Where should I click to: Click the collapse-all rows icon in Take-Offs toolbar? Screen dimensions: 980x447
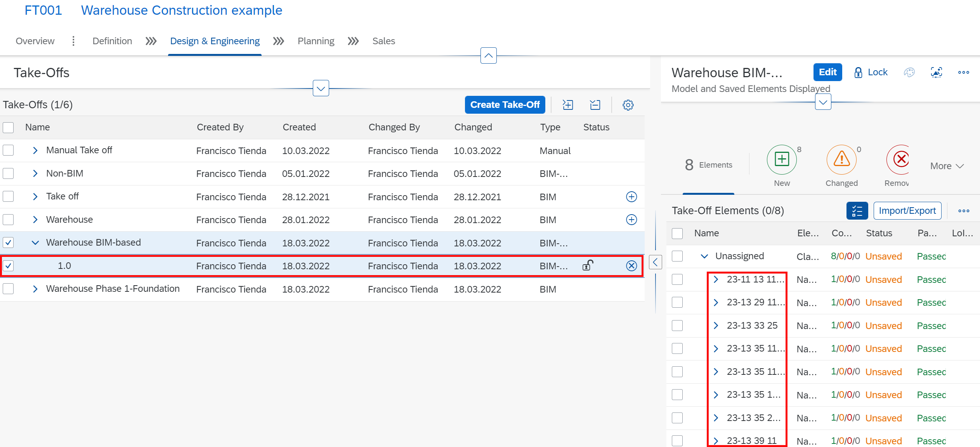pyautogui.click(x=595, y=105)
